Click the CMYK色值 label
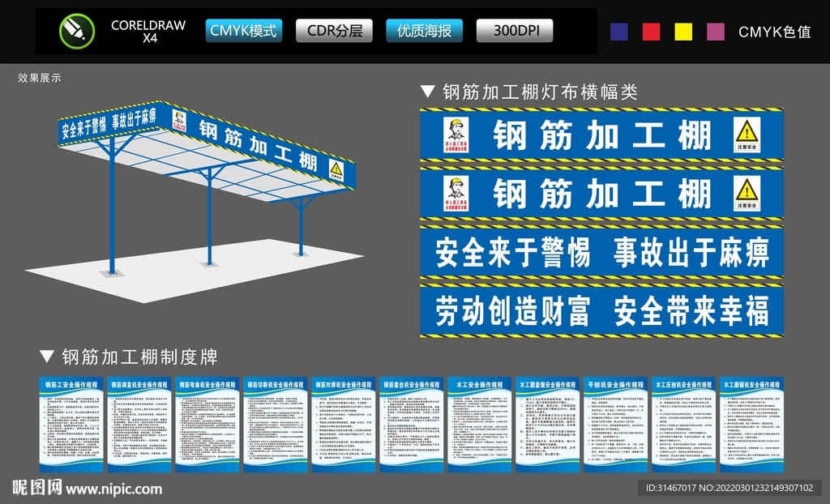The image size is (830, 504). click(774, 32)
